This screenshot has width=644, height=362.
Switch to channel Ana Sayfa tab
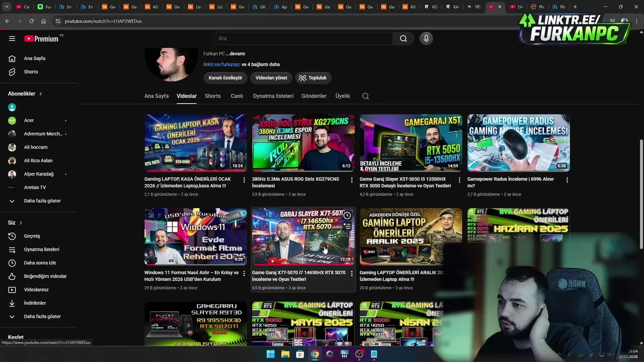tap(156, 96)
